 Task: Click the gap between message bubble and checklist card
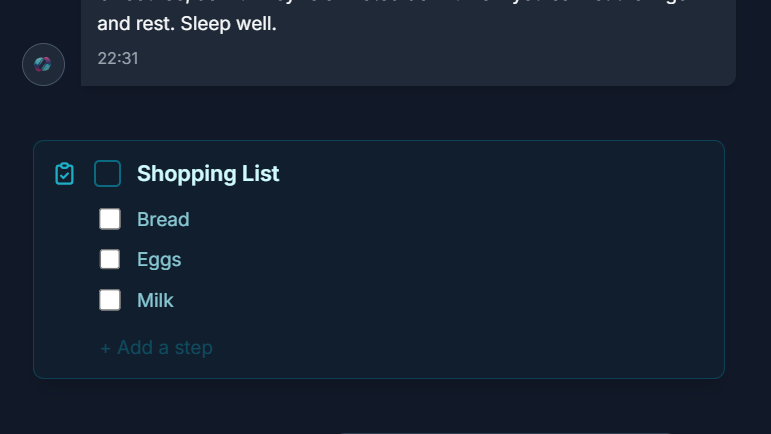(380, 112)
